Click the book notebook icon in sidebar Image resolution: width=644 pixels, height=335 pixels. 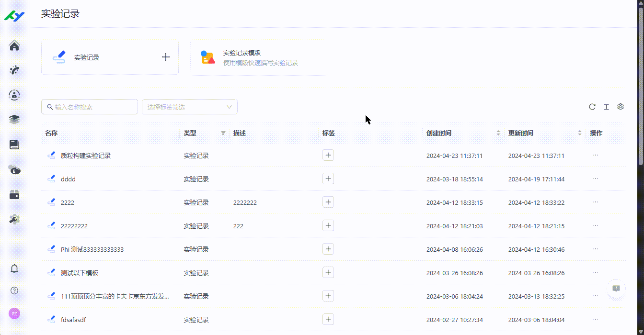[x=14, y=145]
